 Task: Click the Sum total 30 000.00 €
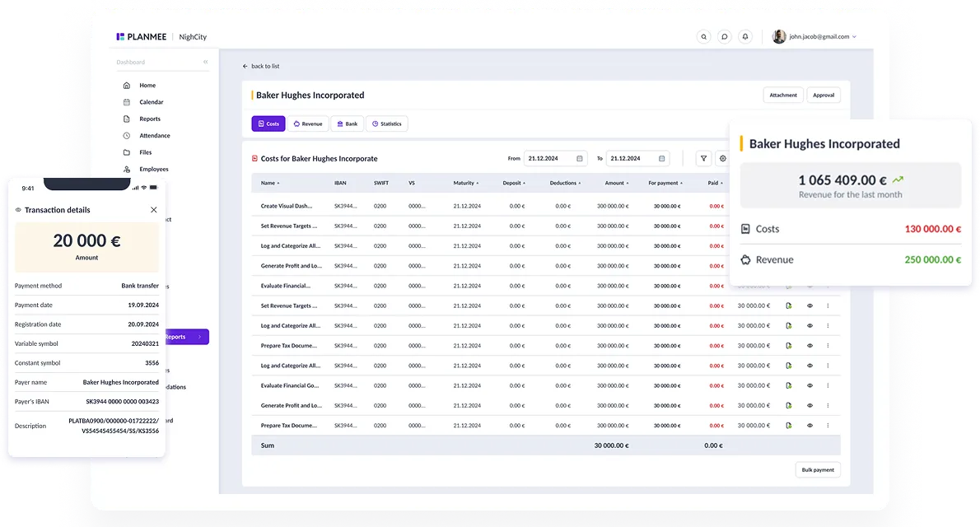611,445
